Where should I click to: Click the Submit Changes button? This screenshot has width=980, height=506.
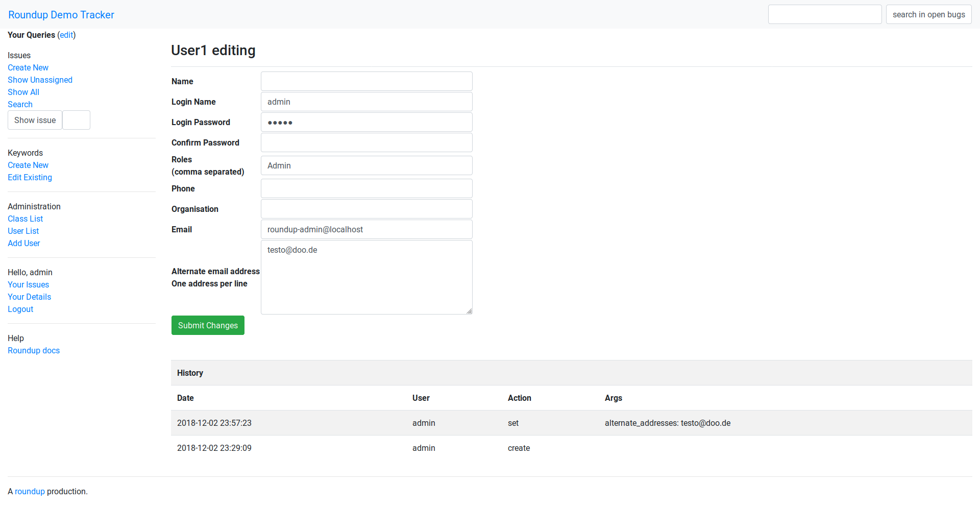(208, 325)
